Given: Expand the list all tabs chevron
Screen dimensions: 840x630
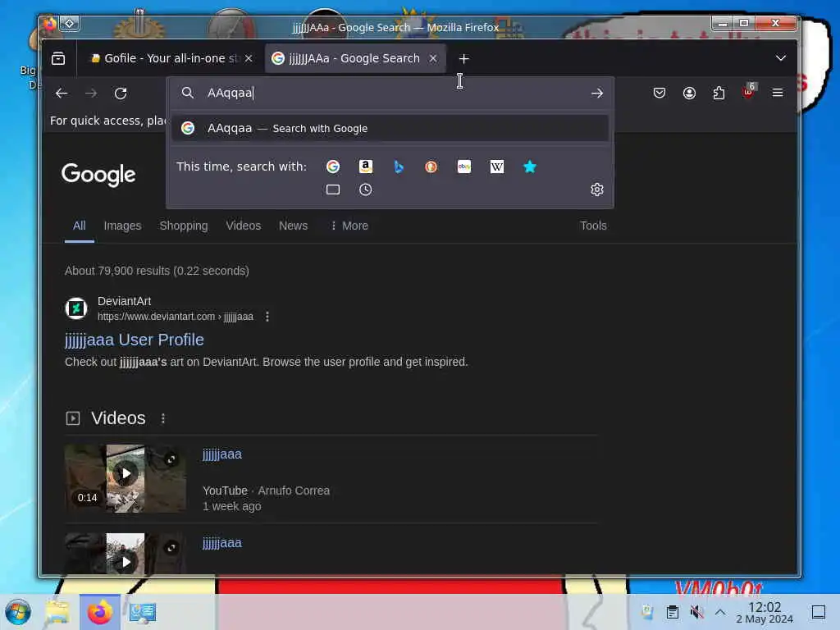Looking at the screenshot, I should point(781,58).
